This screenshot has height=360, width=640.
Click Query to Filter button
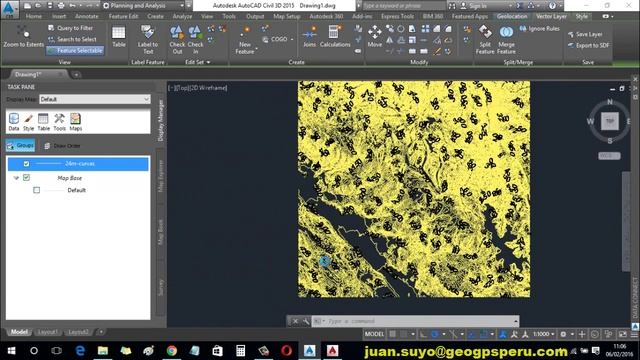point(71,28)
